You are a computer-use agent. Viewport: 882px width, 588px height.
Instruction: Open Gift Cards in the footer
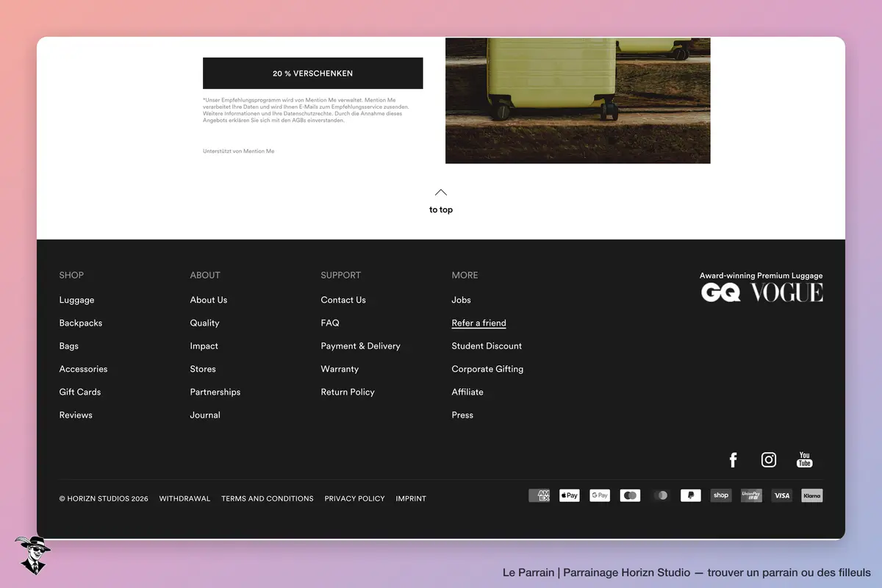pos(80,392)
